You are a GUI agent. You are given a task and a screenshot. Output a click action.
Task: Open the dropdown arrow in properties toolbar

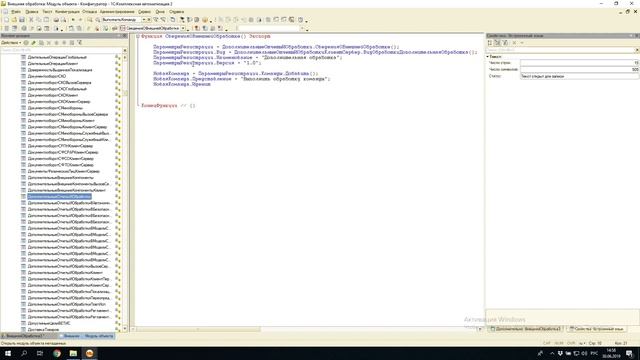click(522, 42)
